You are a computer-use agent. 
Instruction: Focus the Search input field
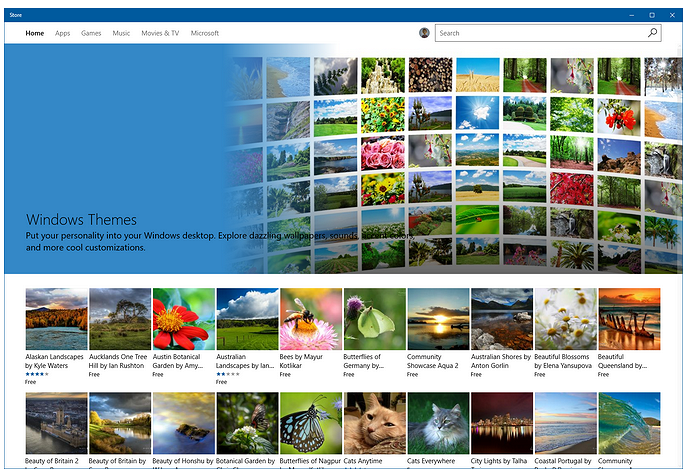[548, 33]
